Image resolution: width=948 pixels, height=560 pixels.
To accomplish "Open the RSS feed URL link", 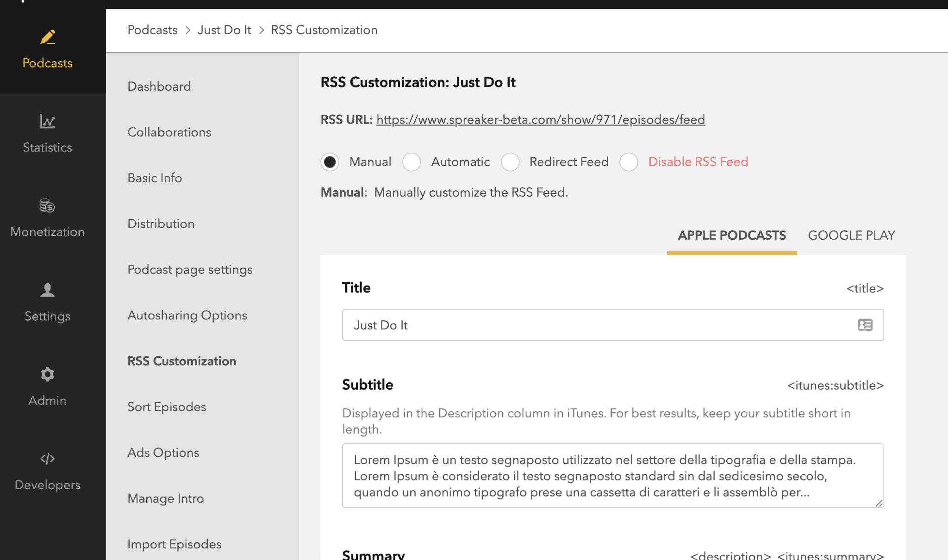I will [x=540, y=120].
